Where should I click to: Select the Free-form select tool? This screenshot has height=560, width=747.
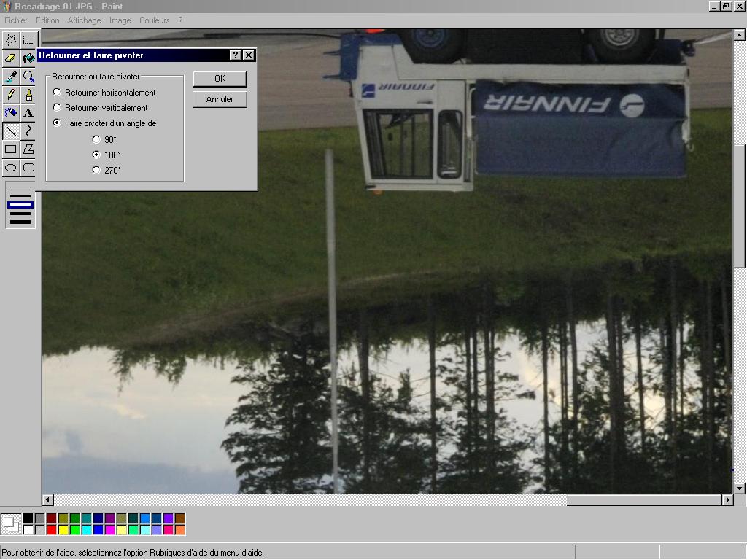(11, 39)
